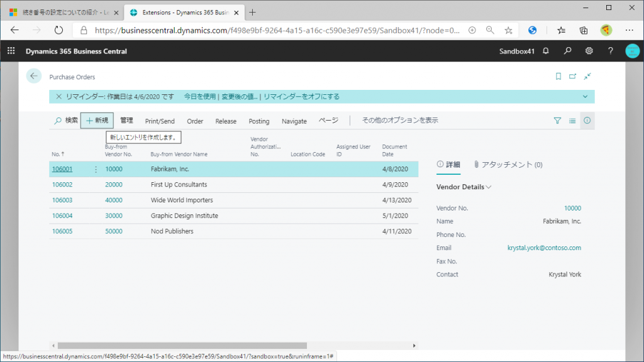Open vendor number 20000 link
The height and width of the screenshot is (362, 644).
click(x=114, y=185)
